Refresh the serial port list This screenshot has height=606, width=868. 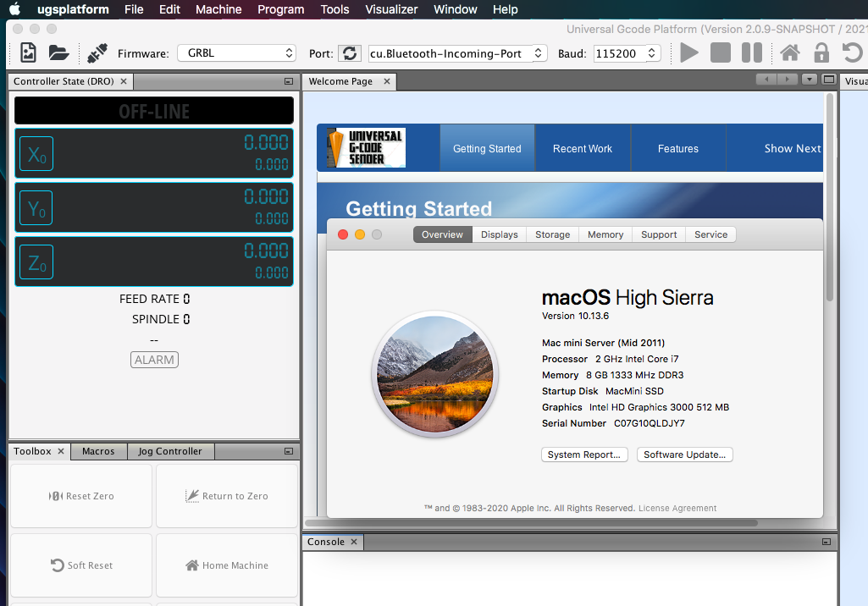(x=349, y=53)
